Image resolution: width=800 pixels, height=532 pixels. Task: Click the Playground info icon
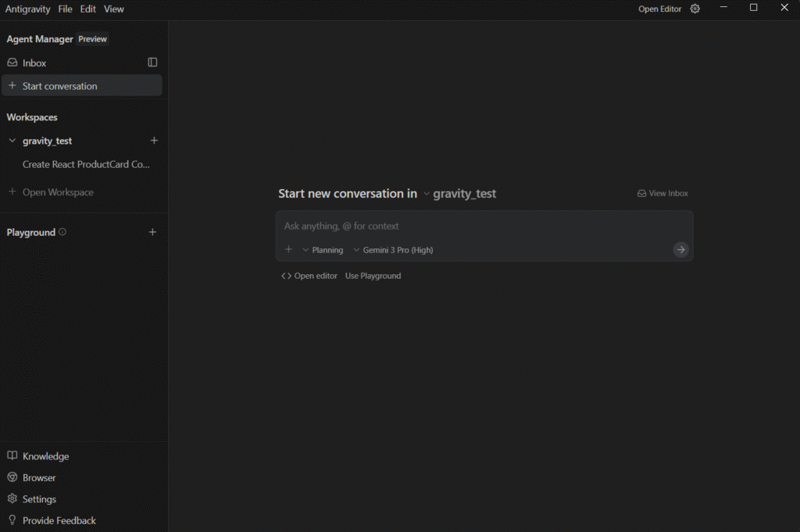(x=62, y=232)
